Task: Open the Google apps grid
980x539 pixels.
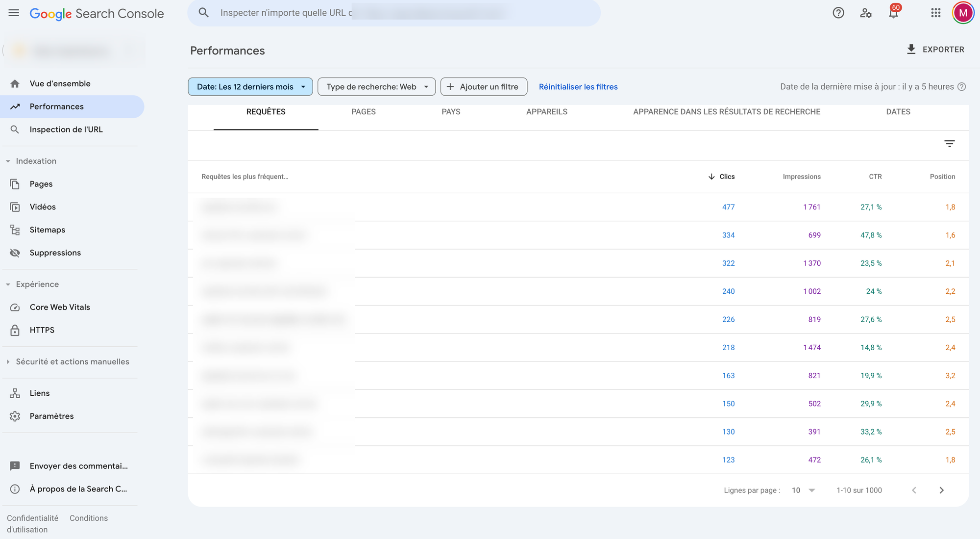Action: point(936,13)
